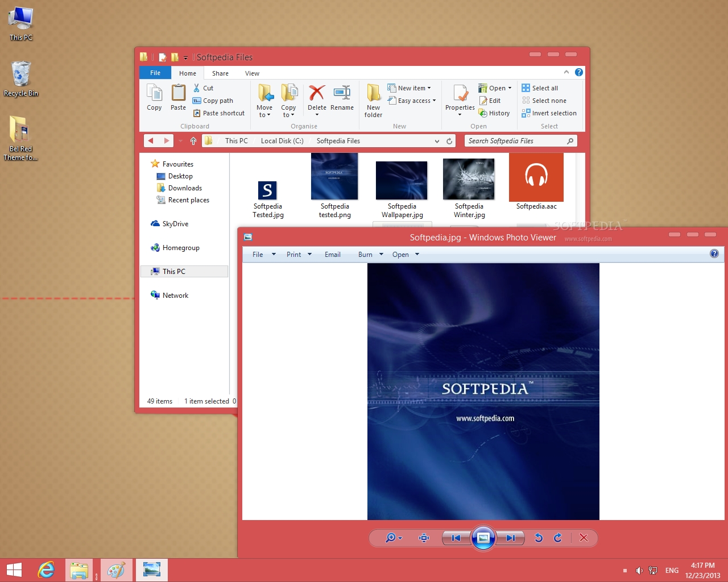Expand the Copy to dropdown
Image resolution: width=728 pixels, height=582 pixels.
pyautogui.click(x=288, y=111)
